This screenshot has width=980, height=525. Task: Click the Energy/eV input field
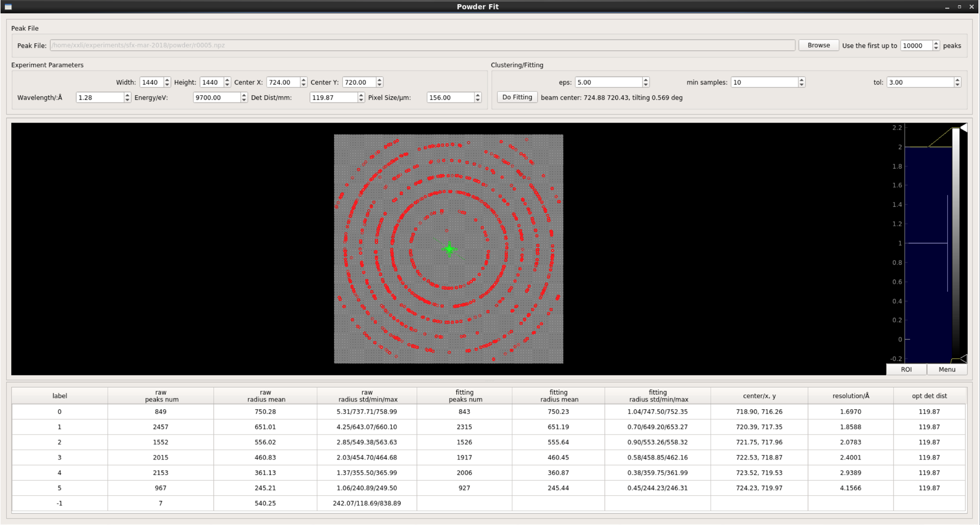coord(217,97)
